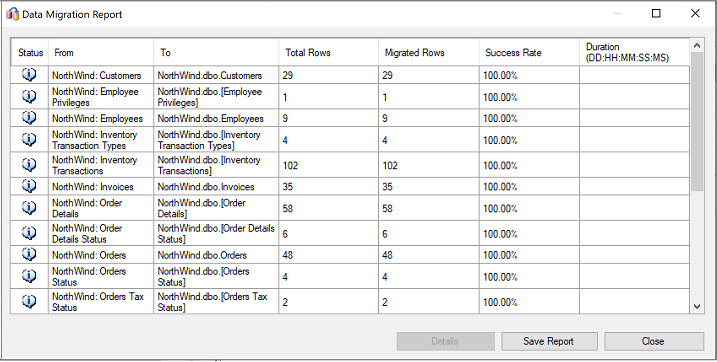
Task: Select the 'NorthWind.dbo.Orders' cell
Action: (x=216, y=255)
